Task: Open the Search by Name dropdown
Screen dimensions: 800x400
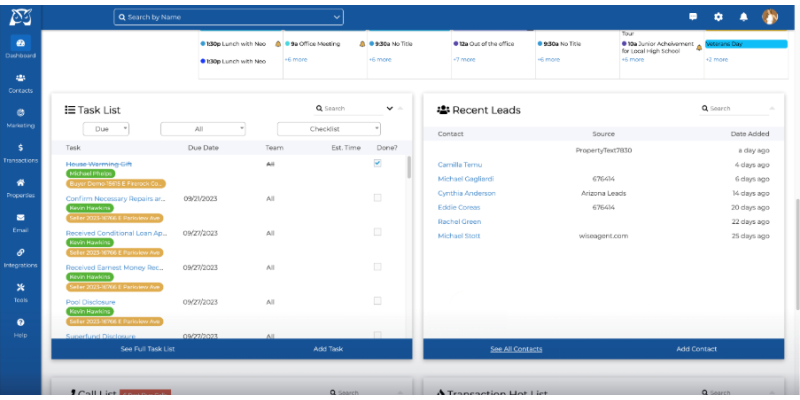Action: point(229,17)
